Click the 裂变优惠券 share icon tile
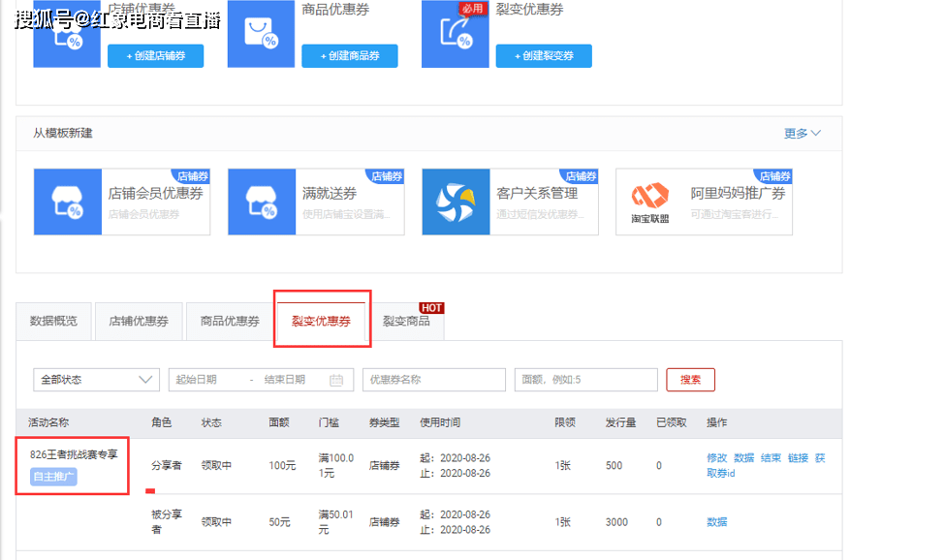This screenshot has width=945, height=560. [x=455, y=34]
